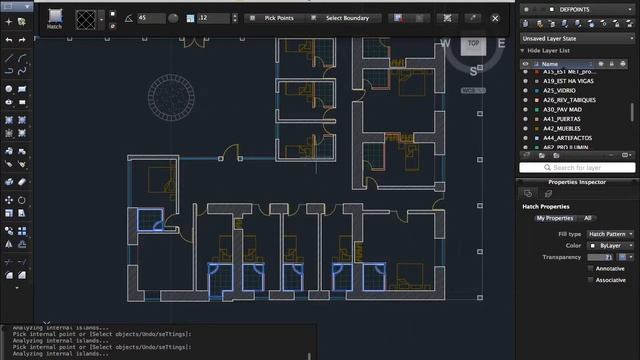Select the Move tool (four-arrow icon)

[9, 200]
